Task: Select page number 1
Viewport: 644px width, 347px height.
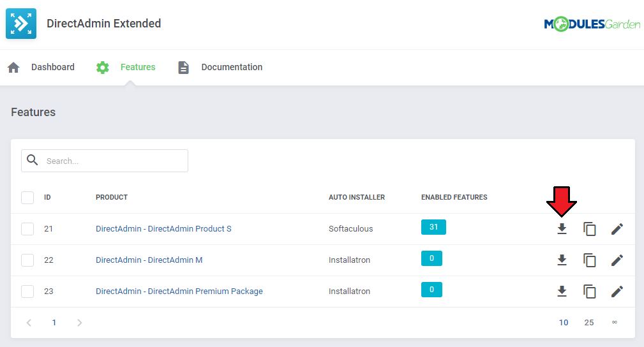Action: click(x=54, y=323)
